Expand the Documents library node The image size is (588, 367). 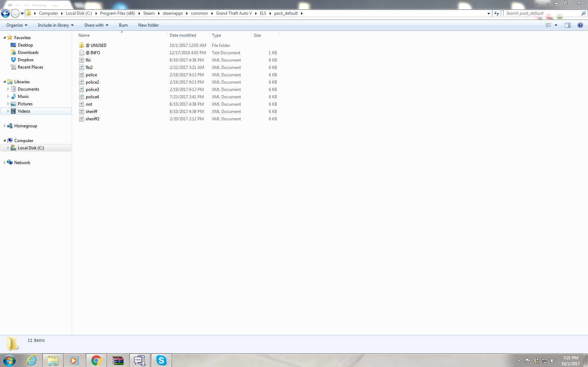pos(8,89)
